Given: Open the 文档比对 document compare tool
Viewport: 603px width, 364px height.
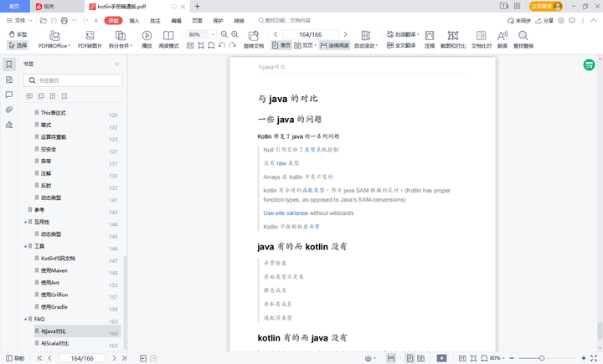Looking at the screenshot, I should (481, 39).
